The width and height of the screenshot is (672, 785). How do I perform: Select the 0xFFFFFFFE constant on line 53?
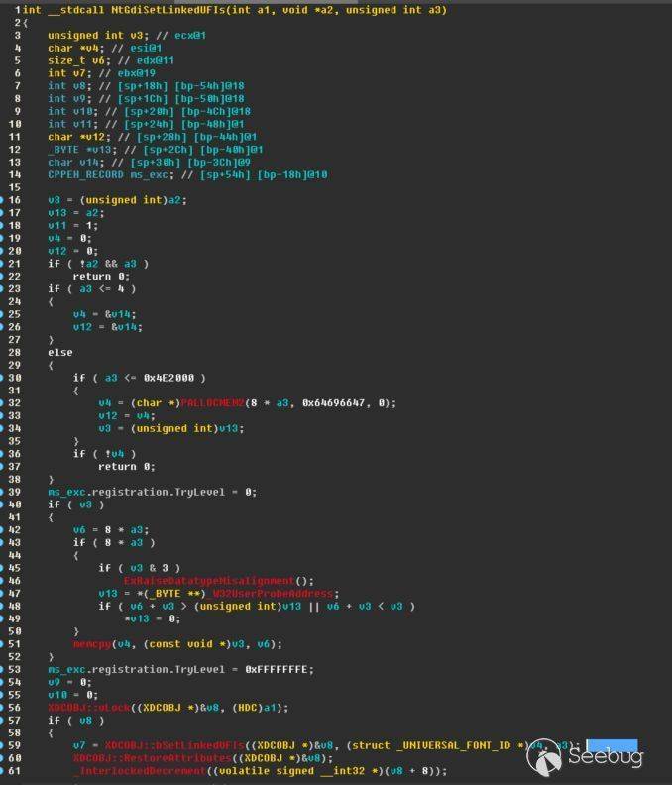pos(276,669)
